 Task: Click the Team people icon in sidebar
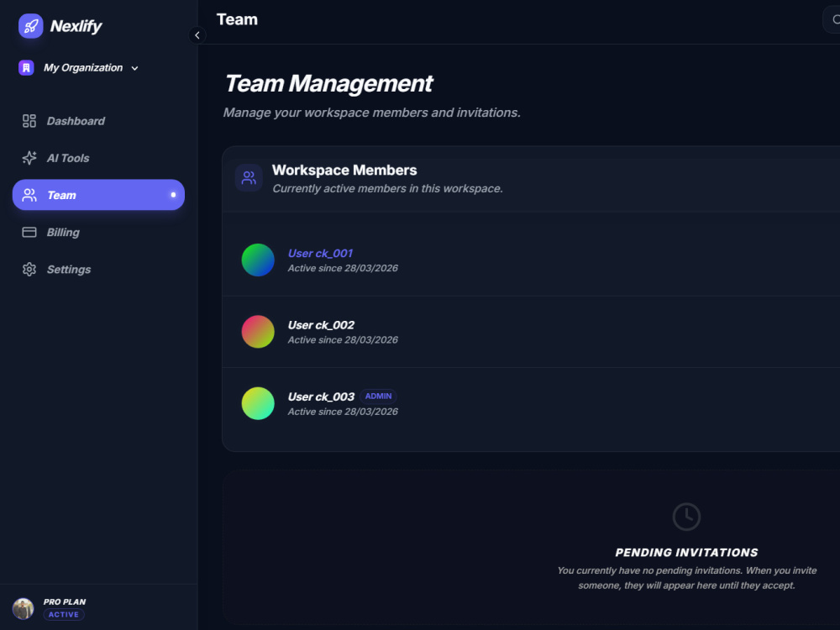(29, 195)
